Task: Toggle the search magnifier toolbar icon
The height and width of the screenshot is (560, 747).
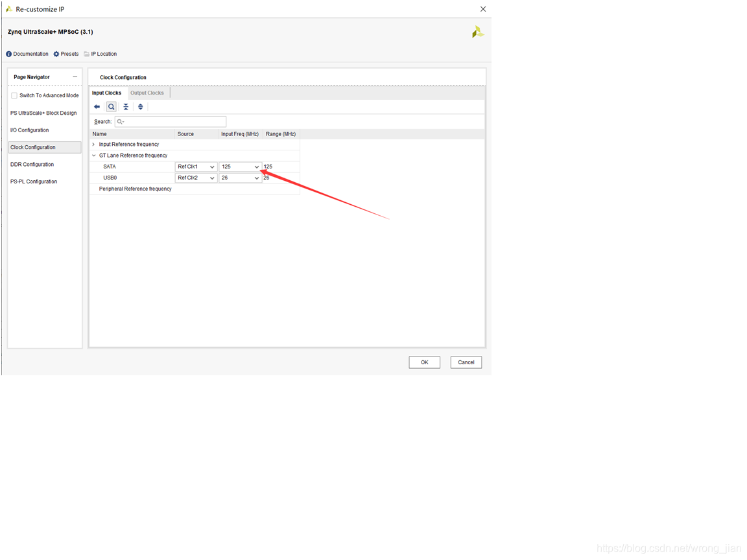Action: (x=112, y=107)
